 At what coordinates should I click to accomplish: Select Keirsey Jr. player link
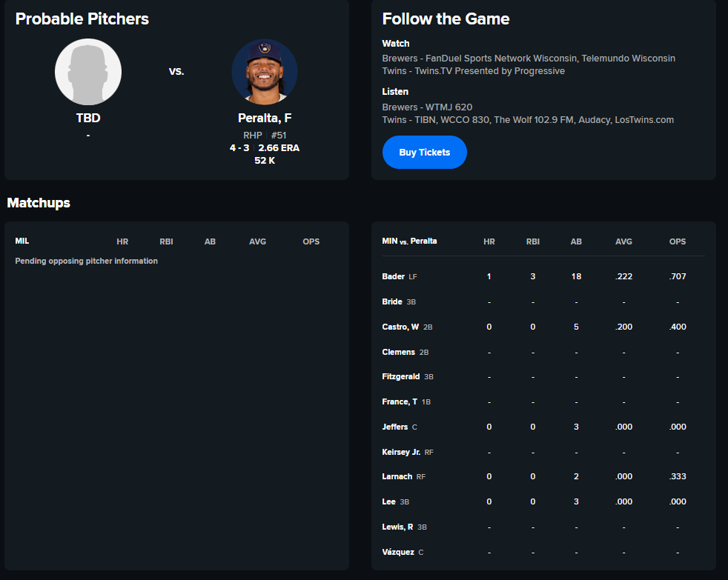click(x=401, y=451)
